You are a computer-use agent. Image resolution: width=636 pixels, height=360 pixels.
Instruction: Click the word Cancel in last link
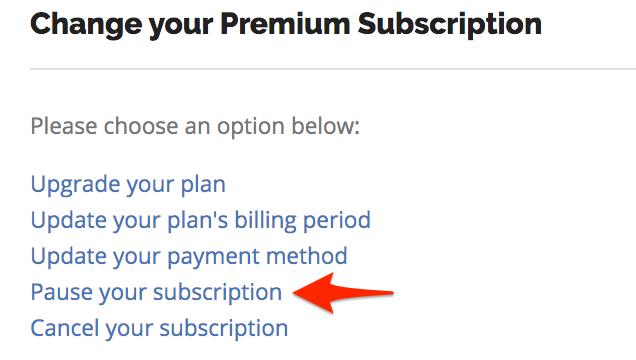pos(65,328)
